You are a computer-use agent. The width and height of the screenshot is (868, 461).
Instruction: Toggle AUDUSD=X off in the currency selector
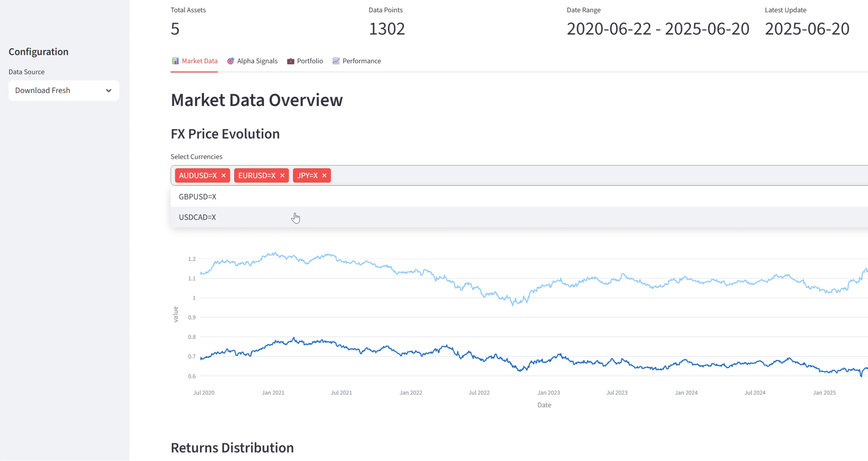223,176
